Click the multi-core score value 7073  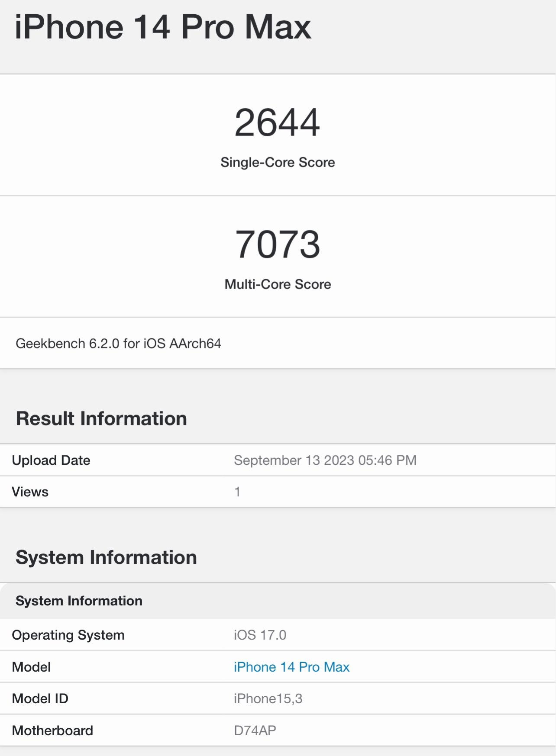coord(278,244)
